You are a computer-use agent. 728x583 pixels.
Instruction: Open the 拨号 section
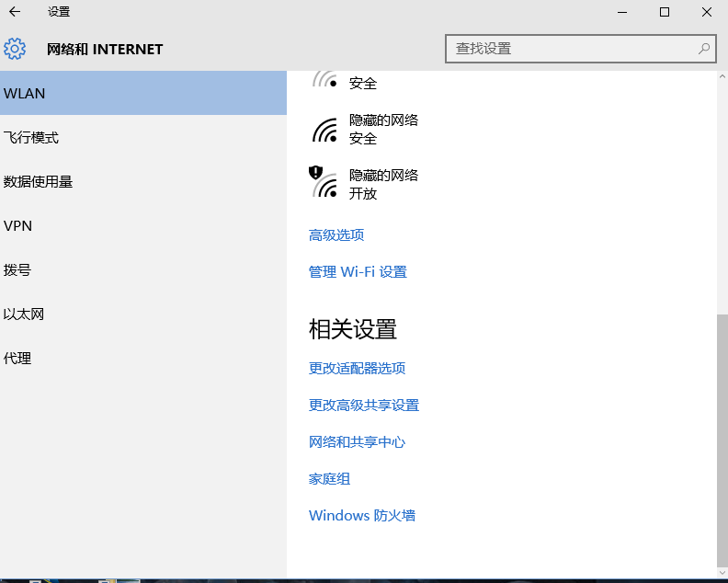tap(143, 270)
